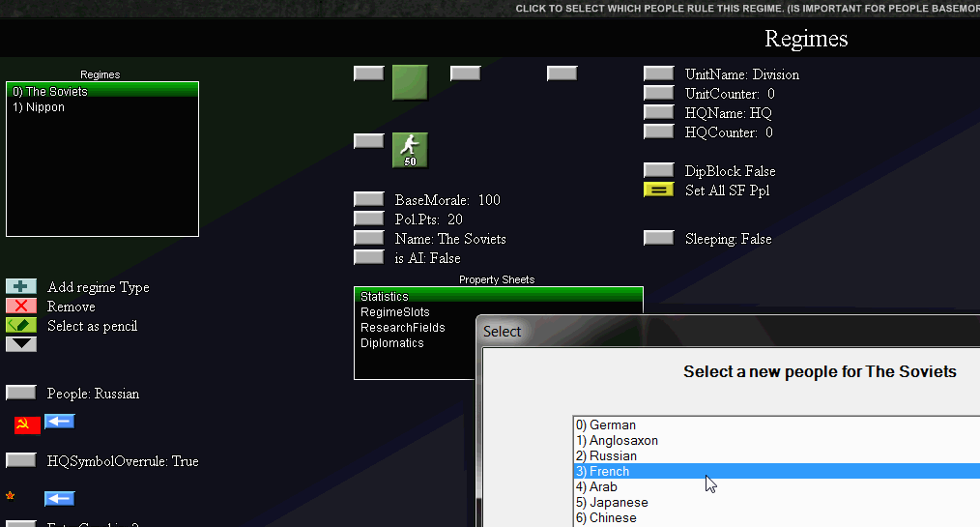Select The Soviets in the Regimes list
Image resolution: width=980 pixels, height=527 pixels.
click(x=102, y=91)
